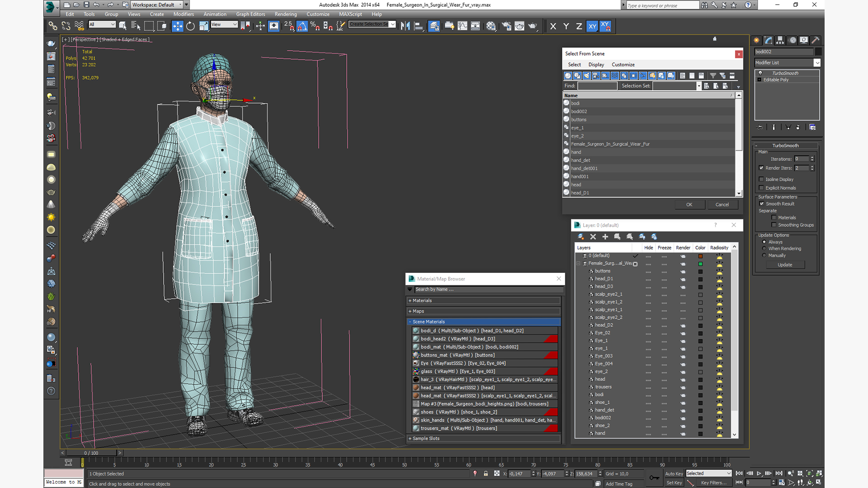Open the MAXScript menu
This screenshot has height=488, width=868.
[x=350, y=14]
